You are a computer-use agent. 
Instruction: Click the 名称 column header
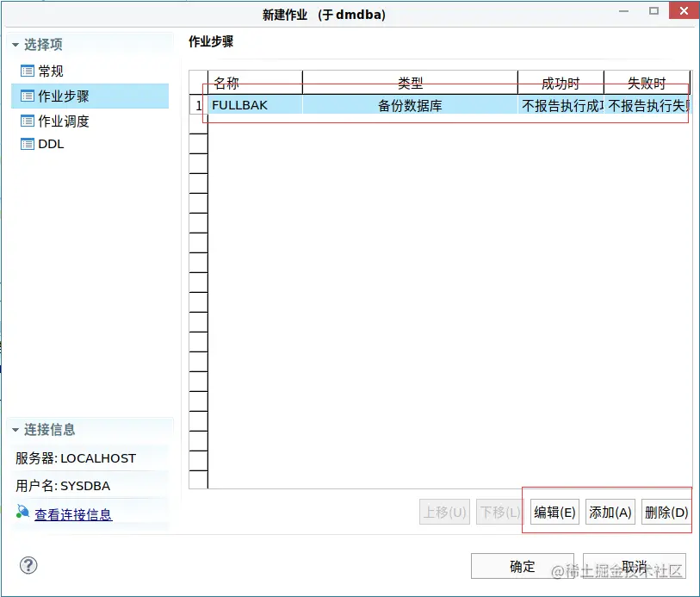pyautogui.click(x=253, y=83)
